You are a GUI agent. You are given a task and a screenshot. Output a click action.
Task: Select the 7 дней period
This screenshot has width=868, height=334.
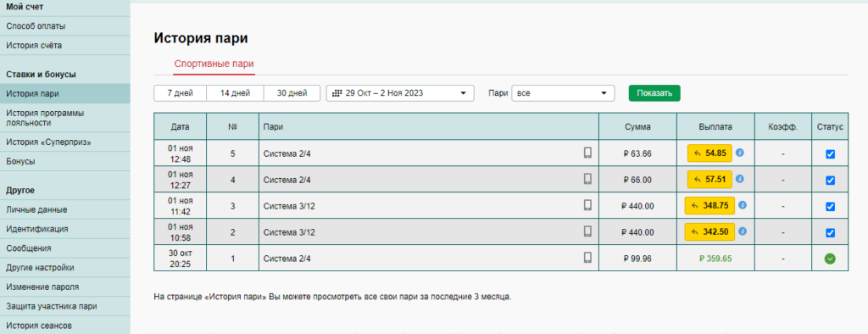coord(180,93)
